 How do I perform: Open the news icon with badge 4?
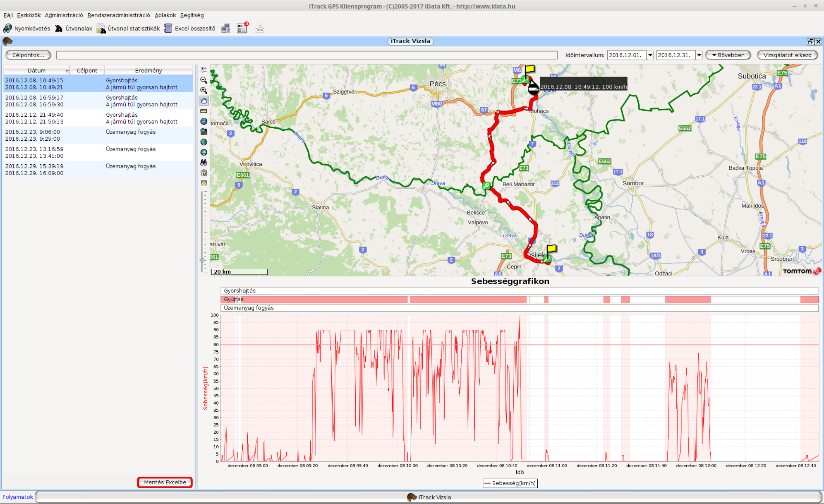point(242,28)
